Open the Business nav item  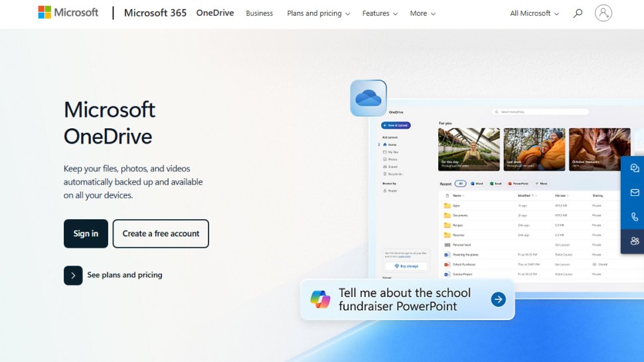(x=259, y=13)
